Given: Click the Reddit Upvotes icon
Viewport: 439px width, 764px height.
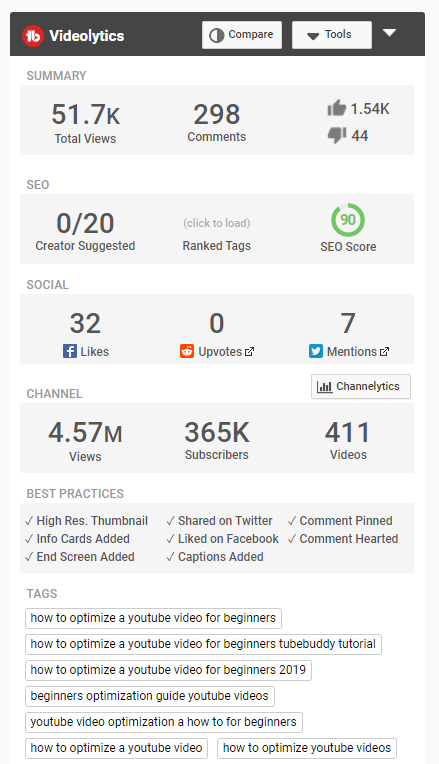Looking at the screenshot, I should point(187,351).
